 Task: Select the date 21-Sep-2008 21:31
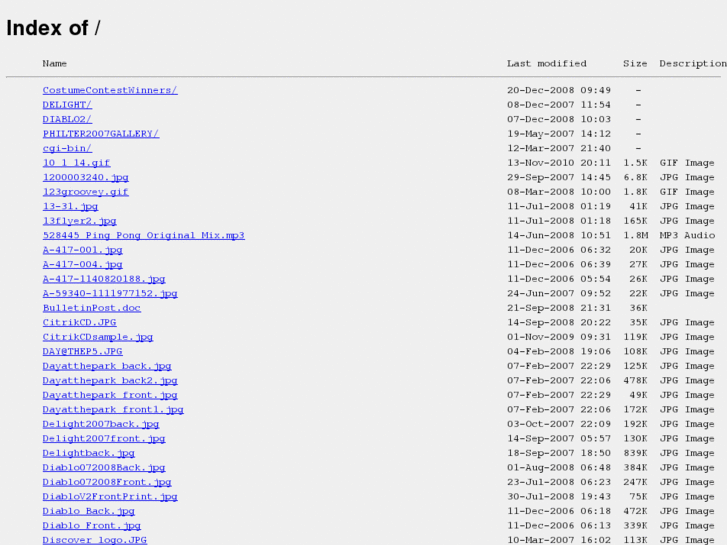[559, 308]
